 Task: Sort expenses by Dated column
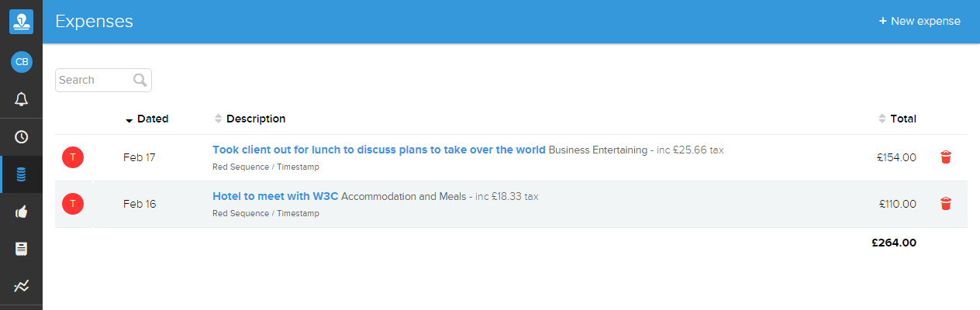(147, 119)
